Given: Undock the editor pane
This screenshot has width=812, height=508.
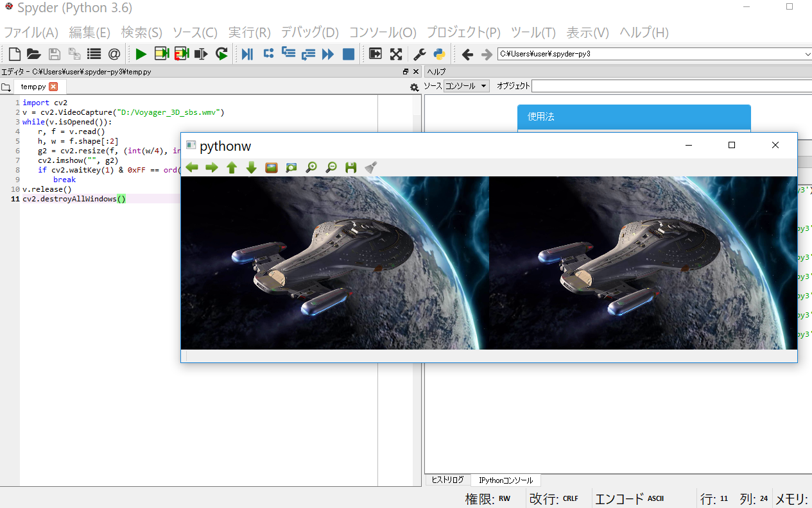Looking at the screenshot, I should (x=406, y=72).
